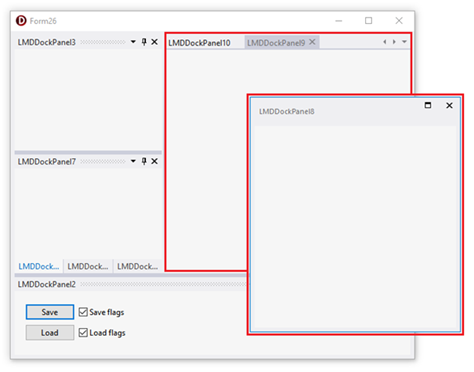Toggle the Save flags checkbox
Screen dimensions: 474x372
[83, 312]
